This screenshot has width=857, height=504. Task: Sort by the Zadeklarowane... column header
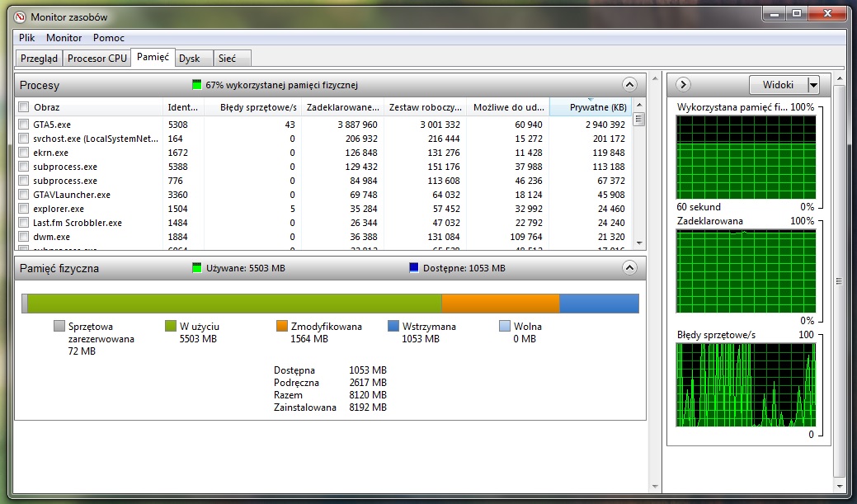[x=342, y=107]
